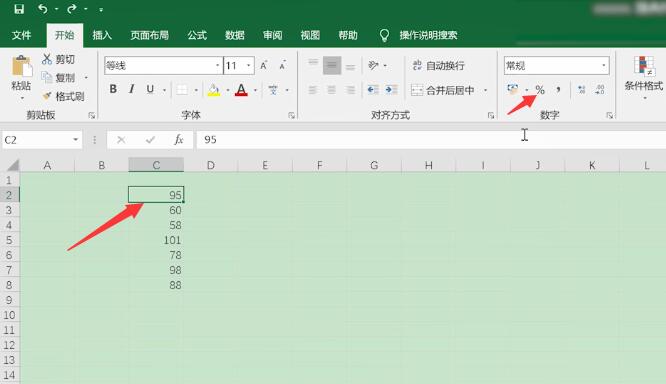The height and width of the screenshot is (384, 666).
Task: Apply cell borders
Action: tap(182, 90)
